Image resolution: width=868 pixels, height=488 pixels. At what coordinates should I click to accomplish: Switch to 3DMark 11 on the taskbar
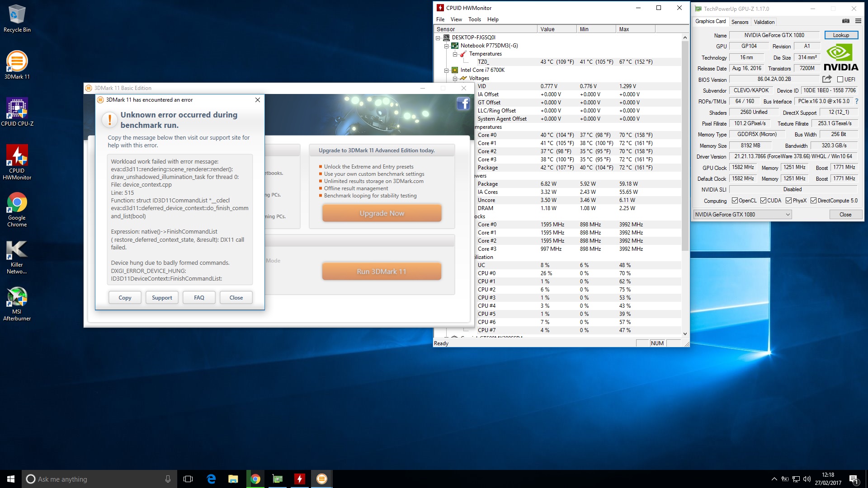322,479
